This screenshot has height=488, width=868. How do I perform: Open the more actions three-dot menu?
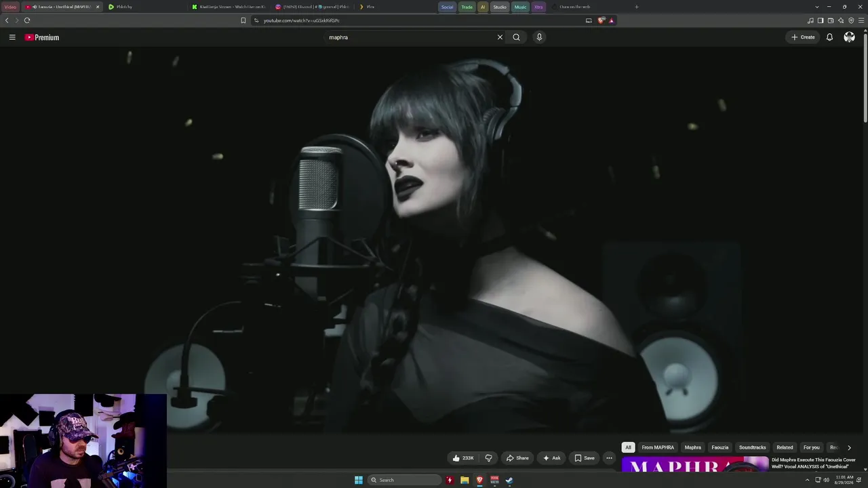[x=609, y=458]
